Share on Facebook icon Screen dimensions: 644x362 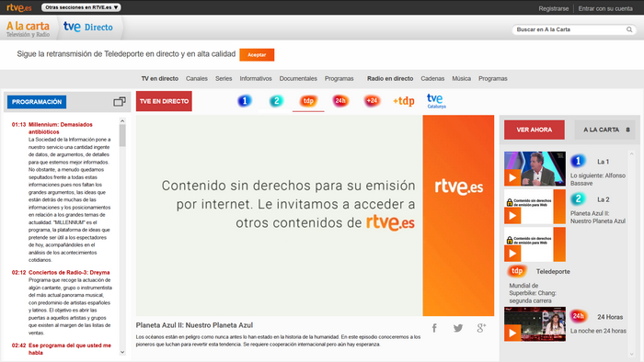(434, 328)
